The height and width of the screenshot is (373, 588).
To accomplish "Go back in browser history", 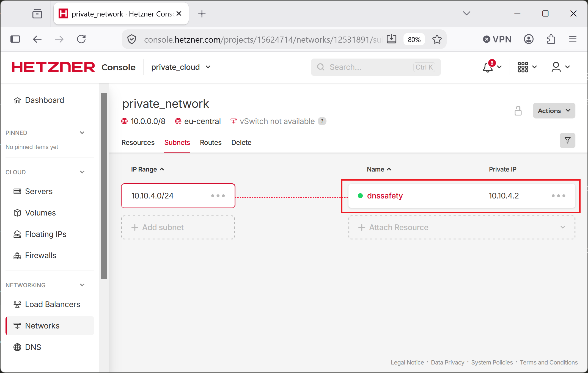I will 37,39.
